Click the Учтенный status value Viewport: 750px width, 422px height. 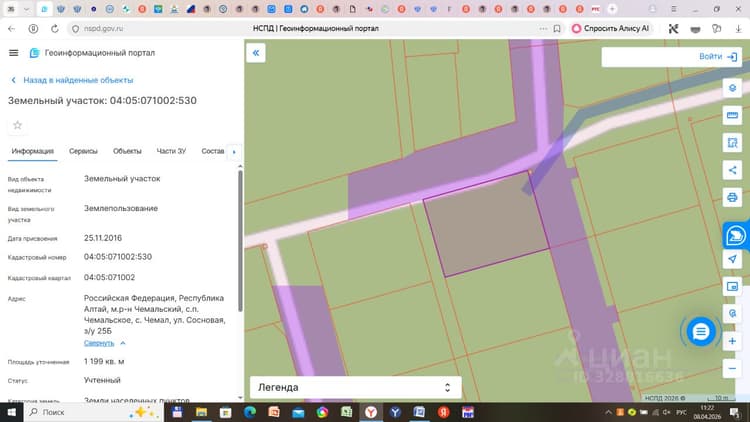click(x=102, y=380)
